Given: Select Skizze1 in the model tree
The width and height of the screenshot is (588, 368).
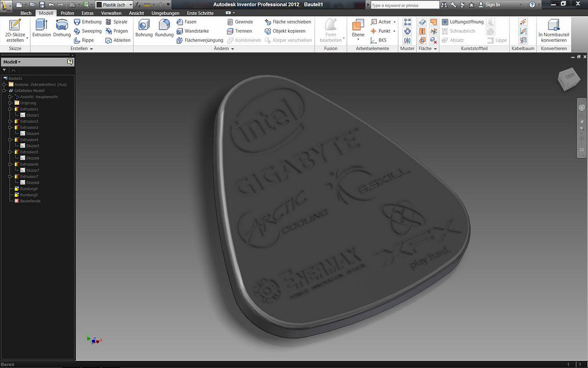Looking at the screenshot, I should pos(29,115).
